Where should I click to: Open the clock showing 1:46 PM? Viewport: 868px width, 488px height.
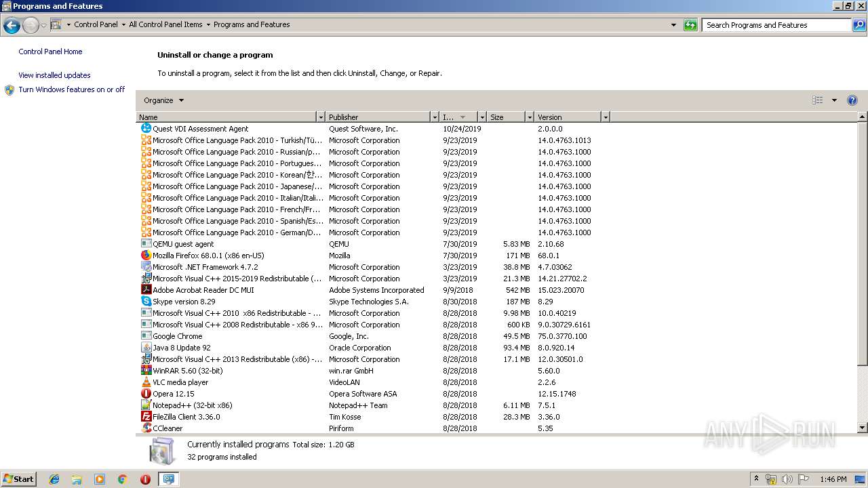tap(833, 479)
